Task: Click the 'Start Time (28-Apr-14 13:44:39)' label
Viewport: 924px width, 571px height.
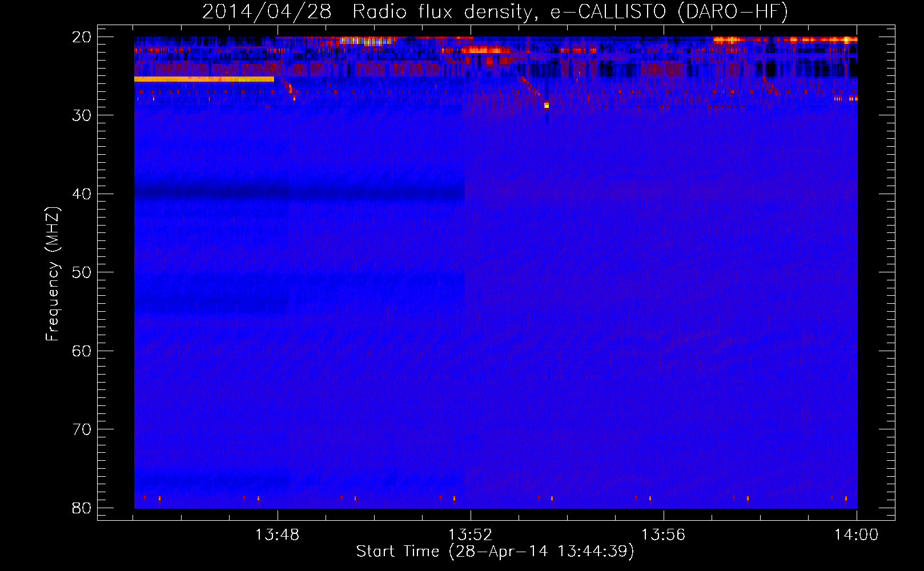Action: pyautogui.click(x=495, y=552)
